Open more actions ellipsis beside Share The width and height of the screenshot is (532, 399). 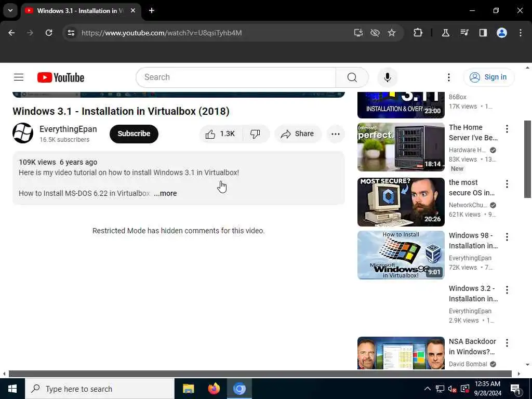[x=335, y=134]
